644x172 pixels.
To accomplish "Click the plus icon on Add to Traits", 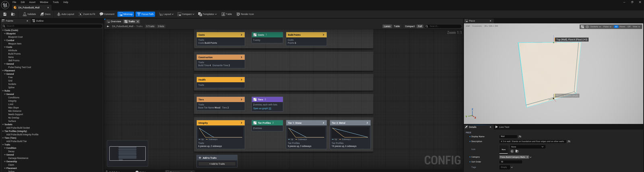I will pos(200,158).
